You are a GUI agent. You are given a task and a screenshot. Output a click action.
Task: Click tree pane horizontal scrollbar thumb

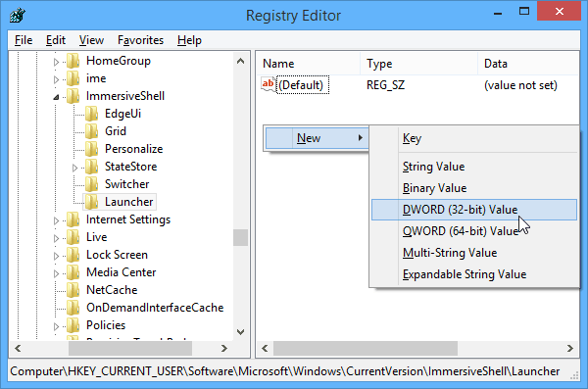(130, 349)
